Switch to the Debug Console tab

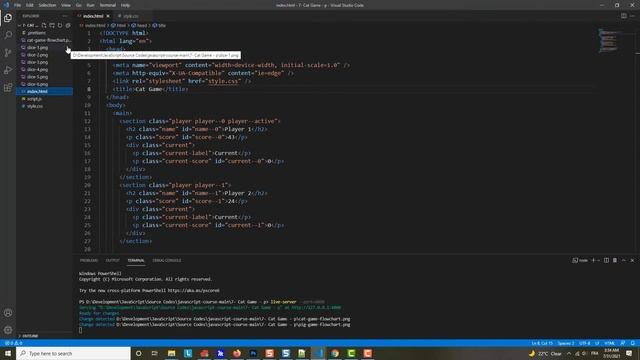click(x=167, y=260)
